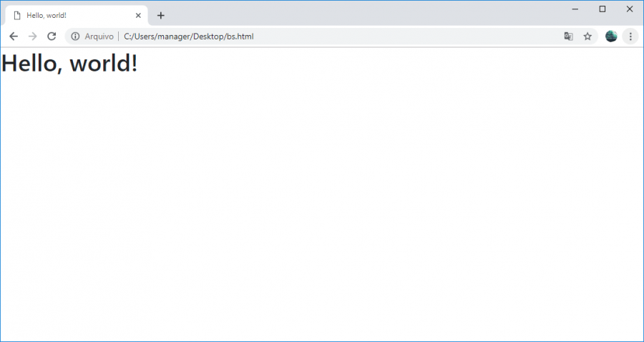Open the Chrome three-dot menu
The image size is (644, 342).
click(630, 36)
